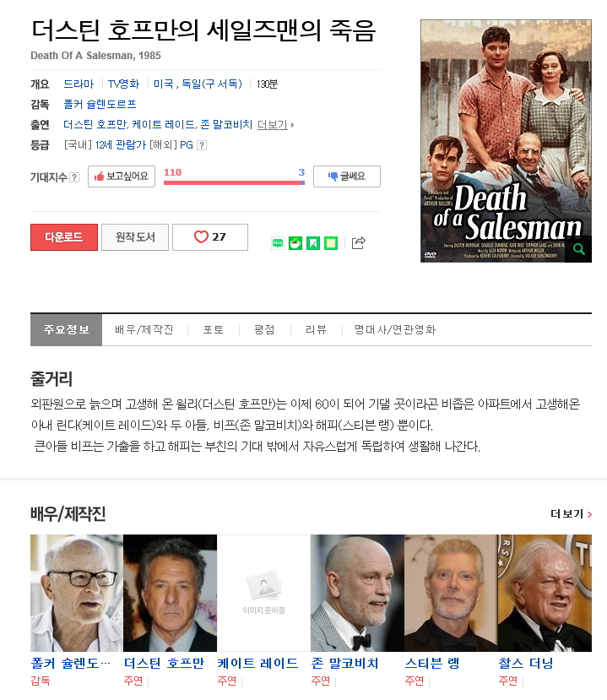This screenshot has height=700, width=607.
Task: Share to Naver cafe cup icon
Action: click(x=295, y=243)
